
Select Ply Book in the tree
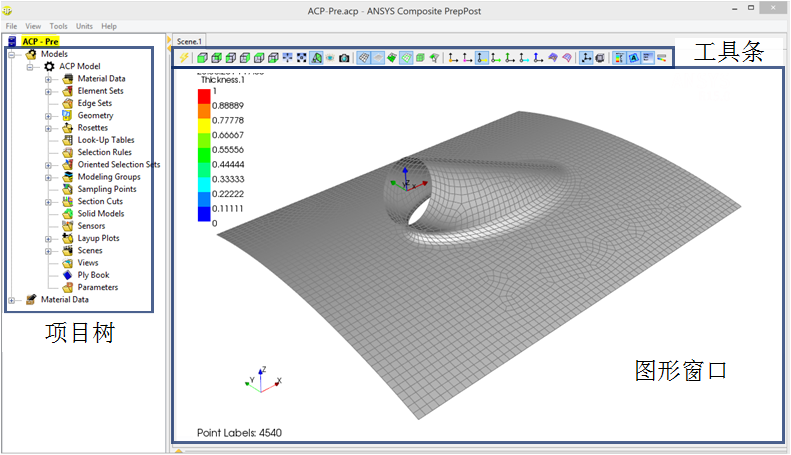coord(93,275)
